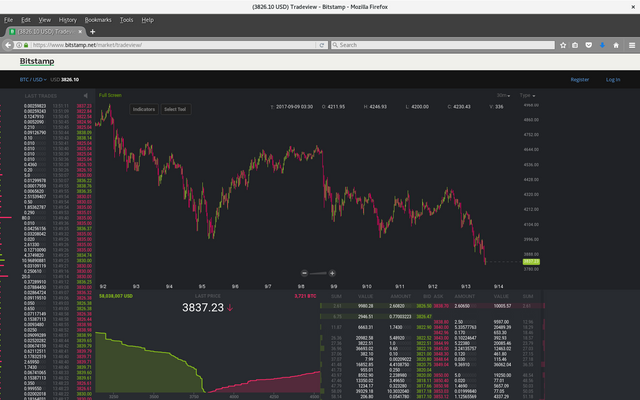Click the chart zoom slider track
640x400 pixels.
pyautogui.click(x=318, y=273)
